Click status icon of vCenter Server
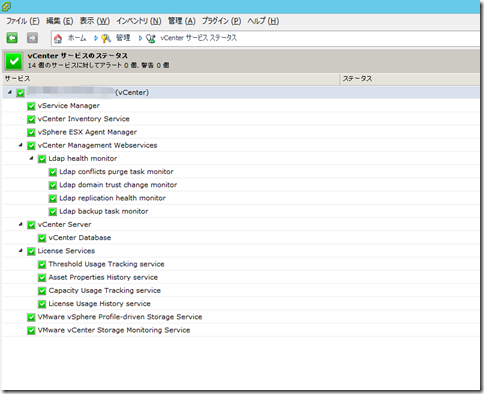Screen dimensions: 484x394 point(31,225)
